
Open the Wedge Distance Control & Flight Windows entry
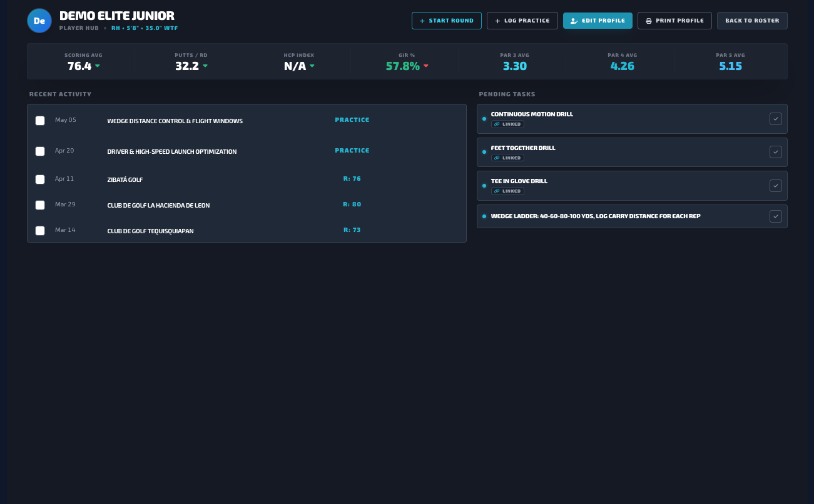[175, 121]
